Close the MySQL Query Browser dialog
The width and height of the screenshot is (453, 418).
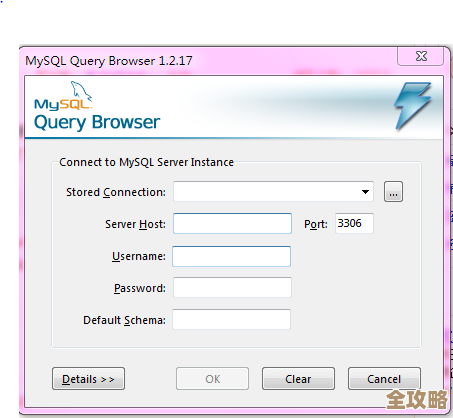coord(421,56)
